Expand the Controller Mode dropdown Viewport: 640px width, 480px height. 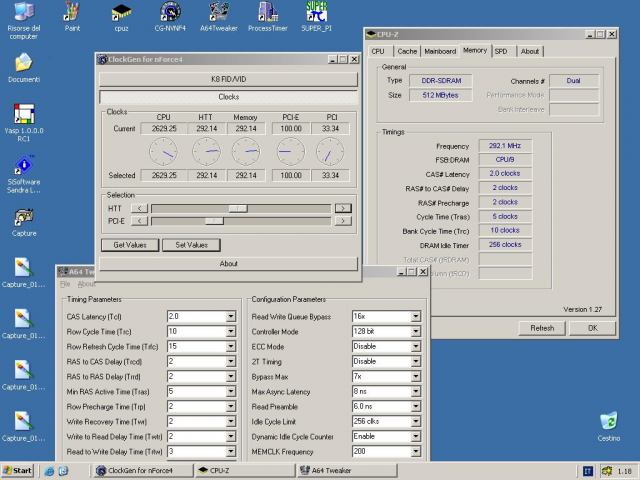tap(416, 332)
